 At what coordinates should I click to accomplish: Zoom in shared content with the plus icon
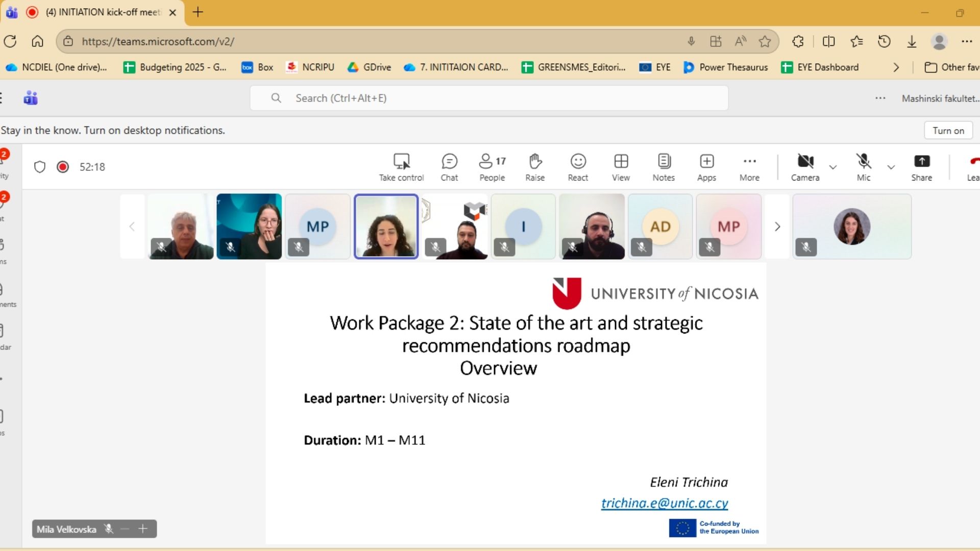[143, 529]
